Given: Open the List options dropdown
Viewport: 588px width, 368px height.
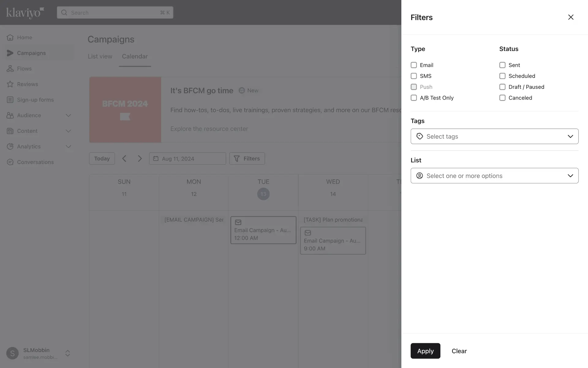Looking at the screenshot, I should click(494, 176).
